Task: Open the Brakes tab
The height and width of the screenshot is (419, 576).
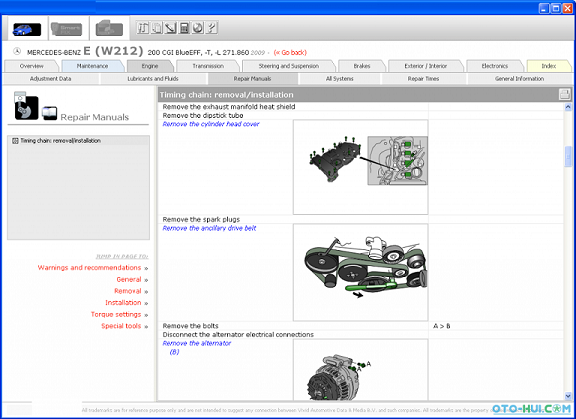Action: pos(362,66)
